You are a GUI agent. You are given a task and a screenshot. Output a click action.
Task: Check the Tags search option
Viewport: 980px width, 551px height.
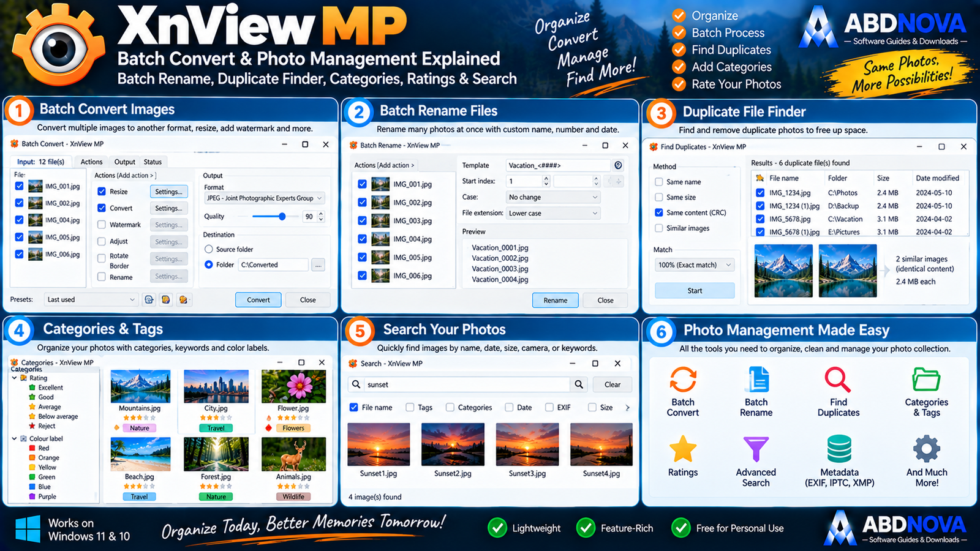(410, 407)
